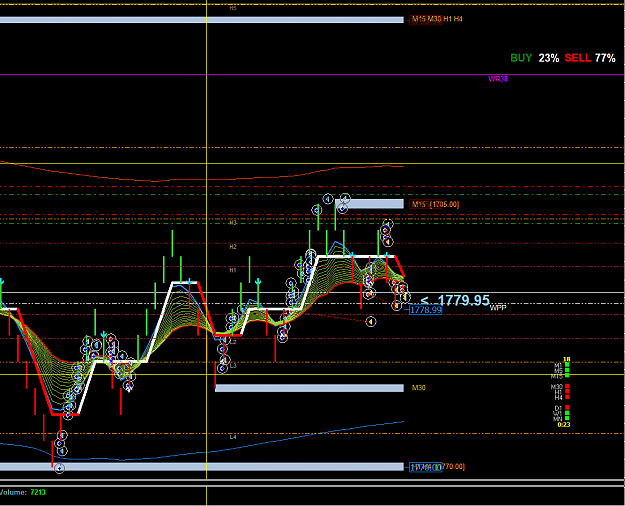Viewport: 625px width, 506px height.
Task: Click the WPP weekly pivot label
Action: (x=498, y=308)
